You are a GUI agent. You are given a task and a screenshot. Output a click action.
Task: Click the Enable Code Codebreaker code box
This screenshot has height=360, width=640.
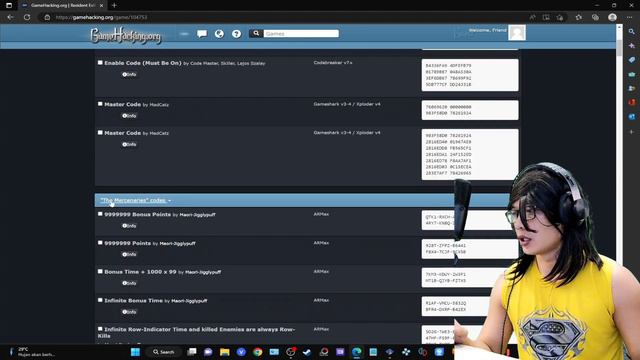pyautogui.click(x=470, y=75)
